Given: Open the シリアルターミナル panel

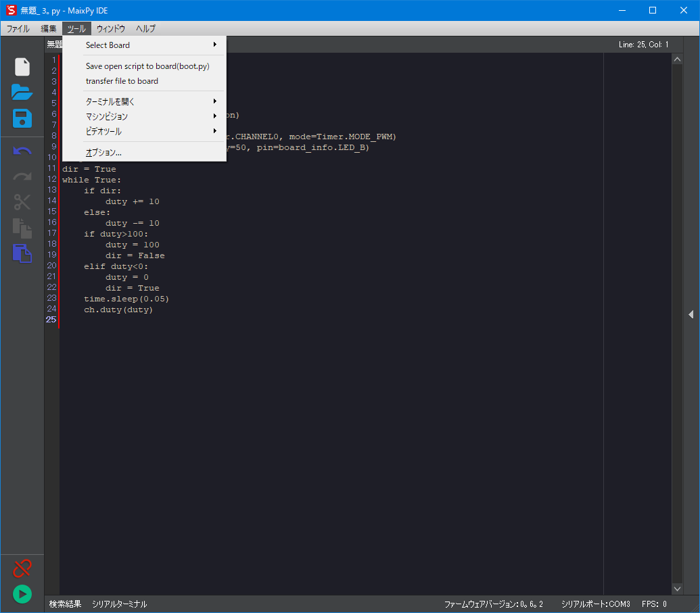Looking at the screenshot, I should tap(120, 604).
